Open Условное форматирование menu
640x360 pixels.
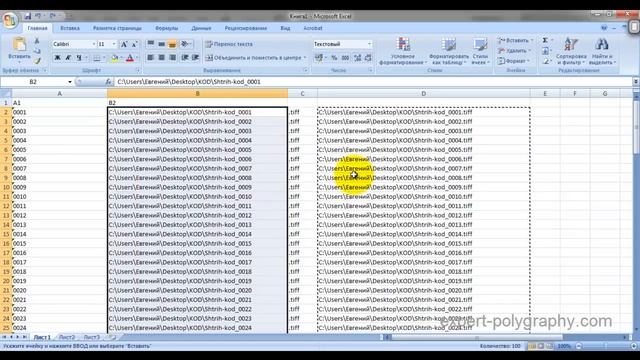[x=402, y=51]
